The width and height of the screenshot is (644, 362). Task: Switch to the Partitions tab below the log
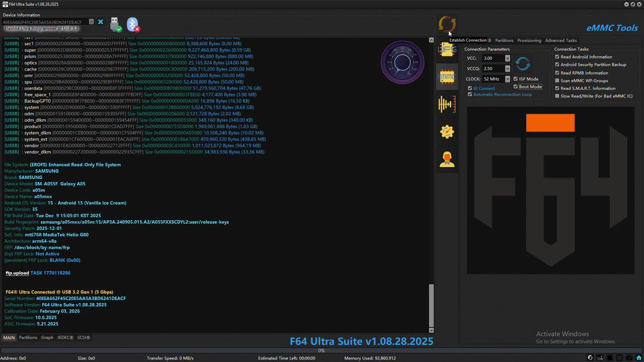point(28,338)
